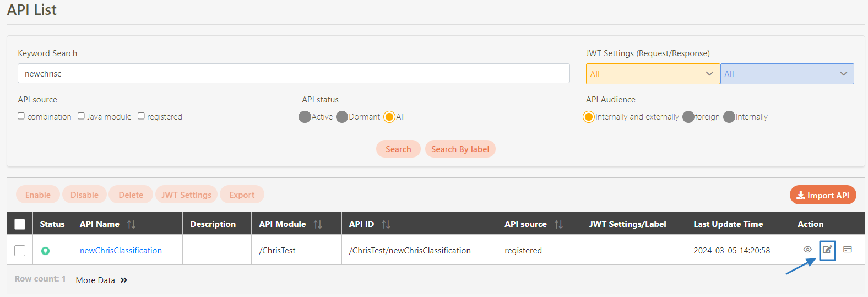Expand the JWT Response settings dropdown

coord(786,74)
